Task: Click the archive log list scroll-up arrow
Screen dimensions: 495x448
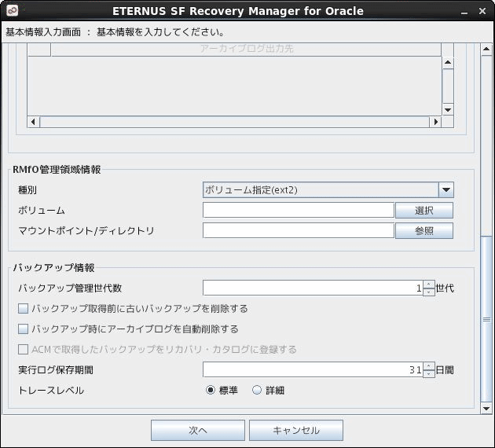Action: click(x=448, y=62)
